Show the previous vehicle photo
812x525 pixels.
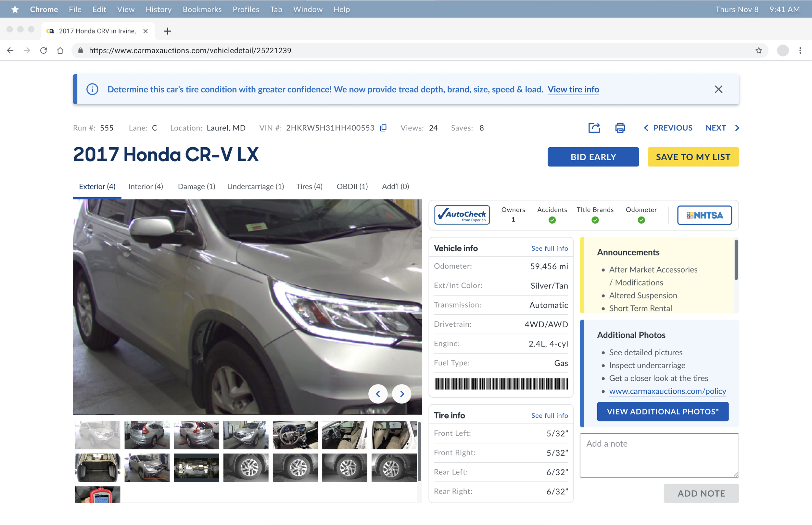point(378,394)
